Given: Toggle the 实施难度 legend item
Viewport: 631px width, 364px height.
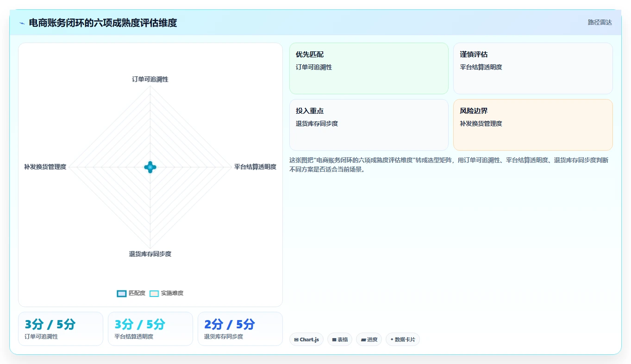Looking at the screenshot, I should (x=167, y=293).
